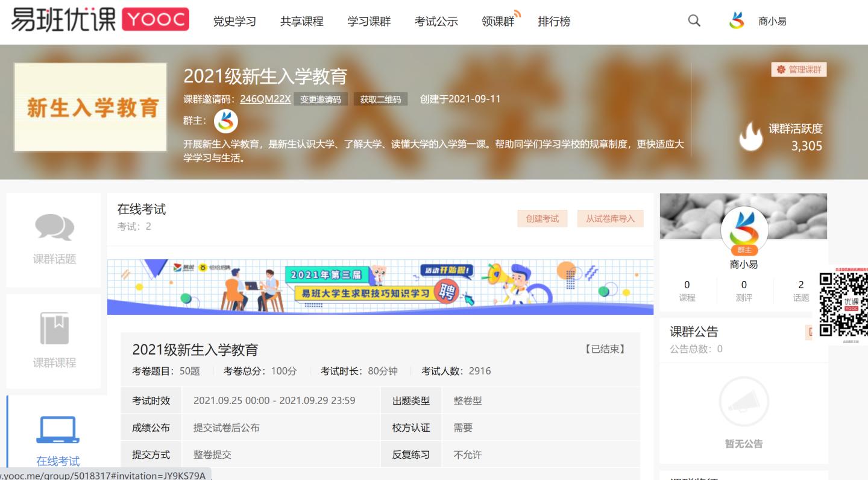The image size is (868, 480).
Task: Open 课群课程 book icon
Action: tap(54, 329)
